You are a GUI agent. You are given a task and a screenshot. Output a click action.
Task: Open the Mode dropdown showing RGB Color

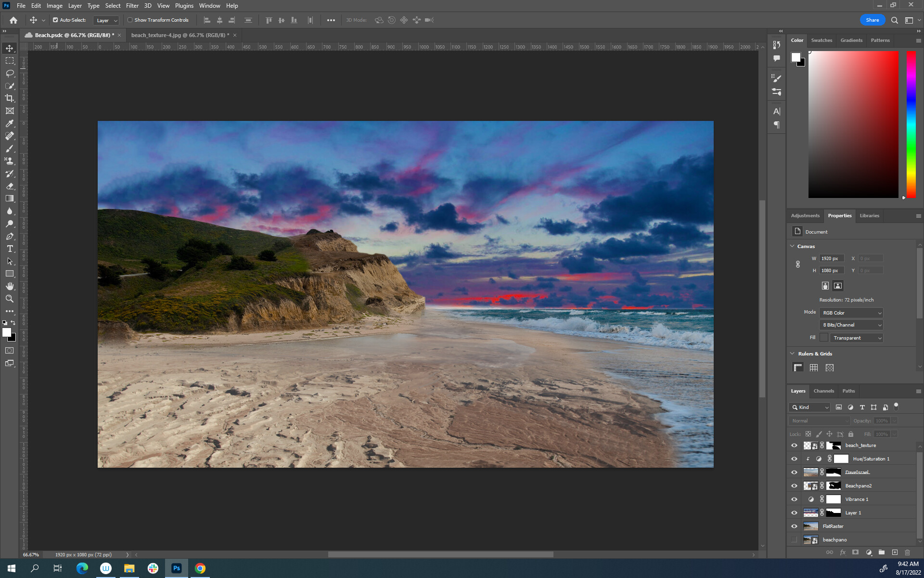850,313
